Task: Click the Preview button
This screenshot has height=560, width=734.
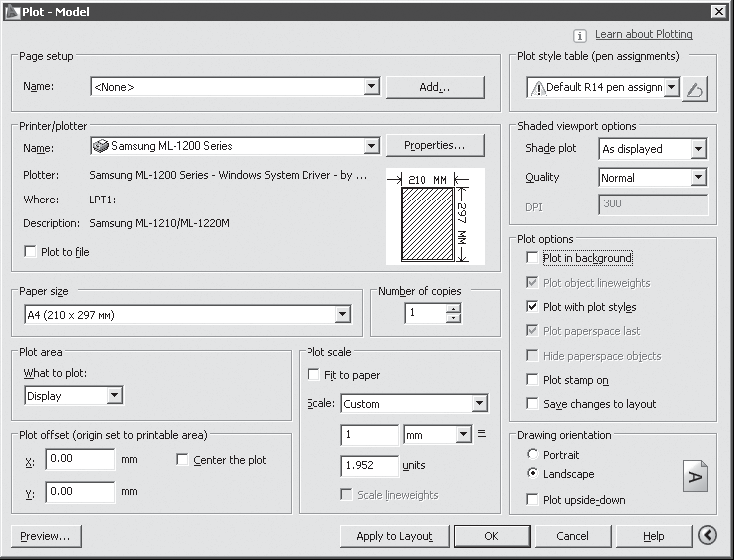Action: [45, 536]
